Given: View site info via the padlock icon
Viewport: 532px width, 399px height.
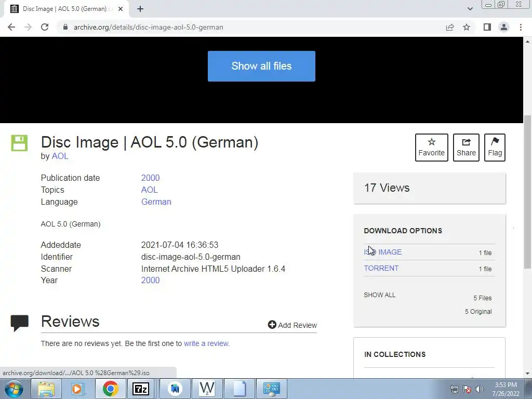Looking at the screenshot, I should click(65, 27).
